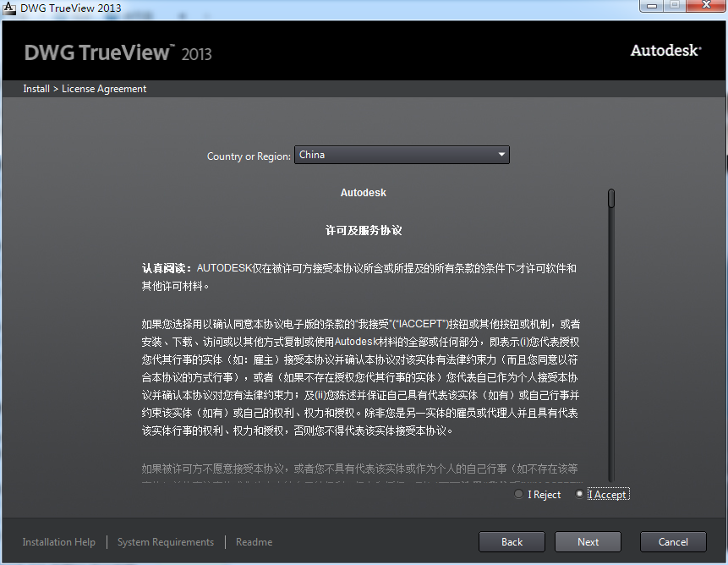This screenshot has height=565, width=728.
Task: Click the Country or Region label
Action: (249, 156)
